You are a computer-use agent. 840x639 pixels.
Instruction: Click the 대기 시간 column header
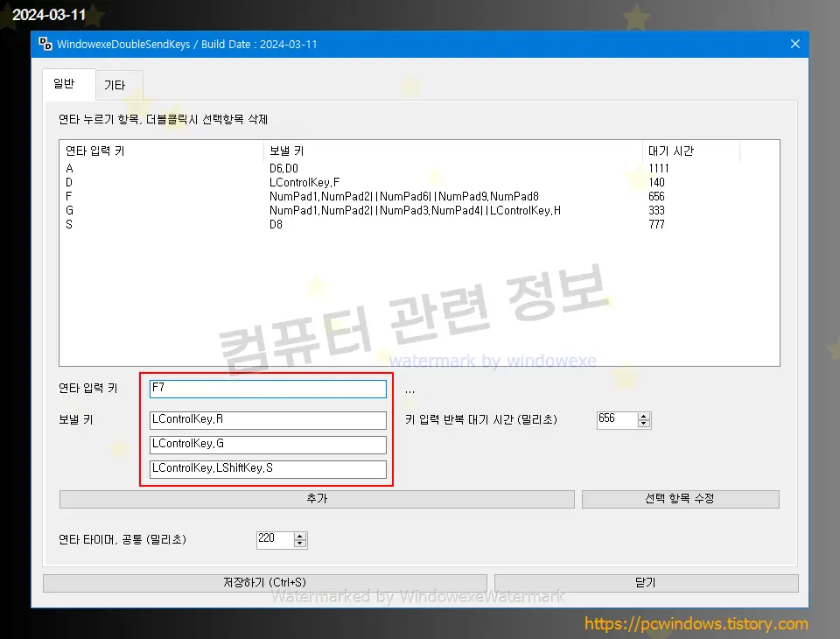(x=691, y=151)
